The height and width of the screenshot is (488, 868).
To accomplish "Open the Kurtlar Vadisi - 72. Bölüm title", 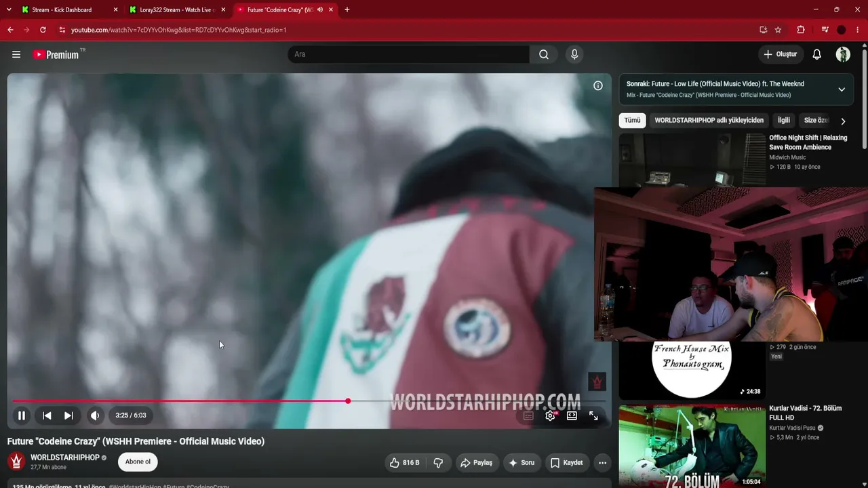I will point(806,413).
